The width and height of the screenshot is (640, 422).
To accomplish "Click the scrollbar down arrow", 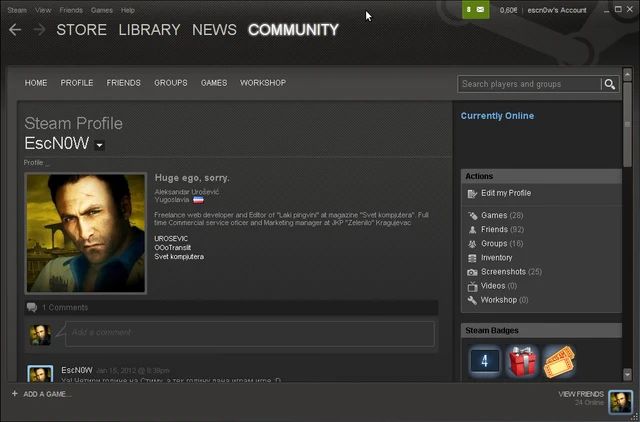I will 627,374.
